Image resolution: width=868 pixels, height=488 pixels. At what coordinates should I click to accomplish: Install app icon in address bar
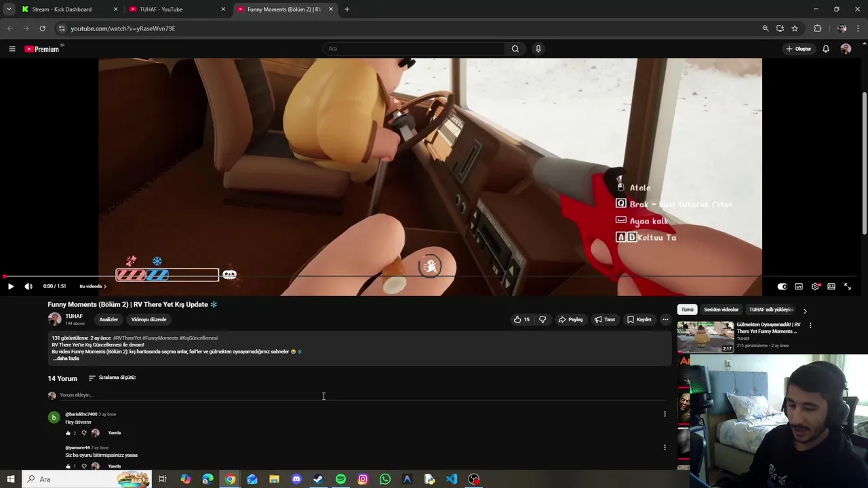click(780, 28)
